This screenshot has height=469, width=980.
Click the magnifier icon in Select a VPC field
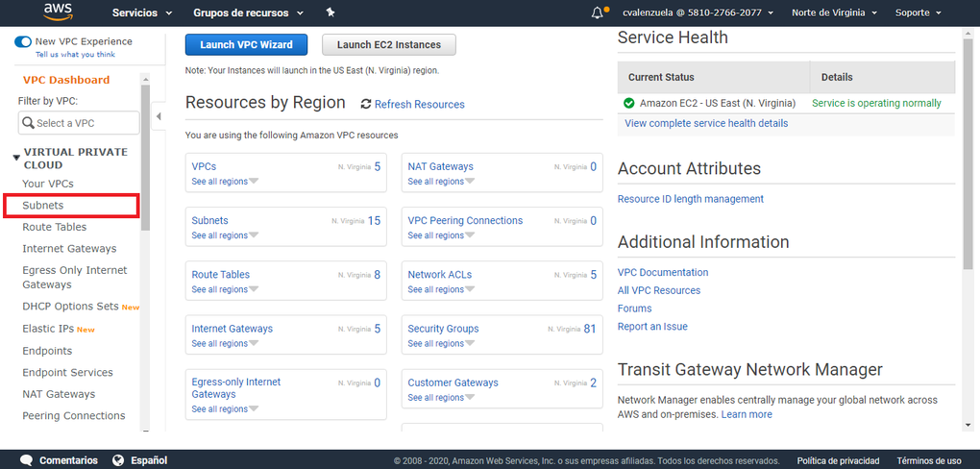click(x=28, y=123)
